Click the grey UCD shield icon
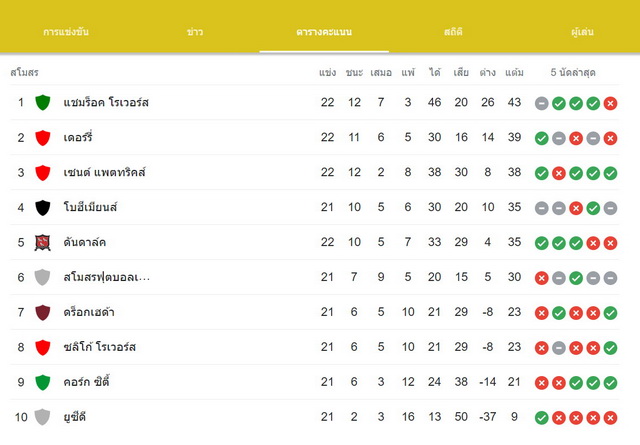 (43, 417)
